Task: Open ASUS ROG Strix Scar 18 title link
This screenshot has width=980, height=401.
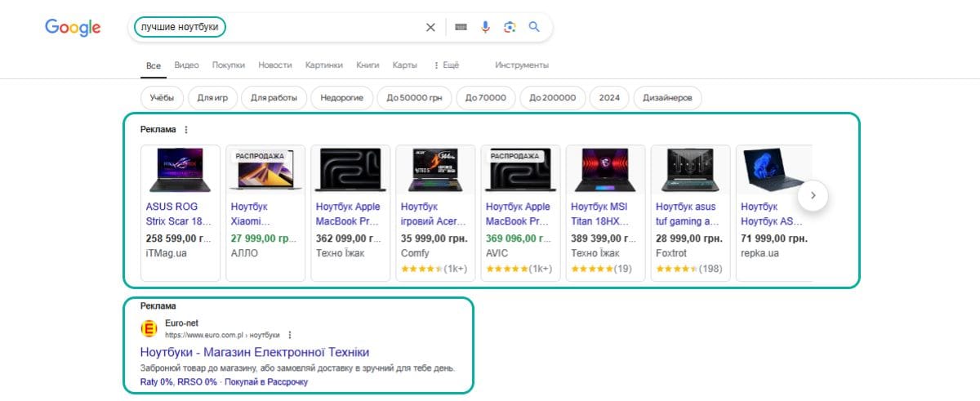Action: pyautogui.click(x=178, y=214)
